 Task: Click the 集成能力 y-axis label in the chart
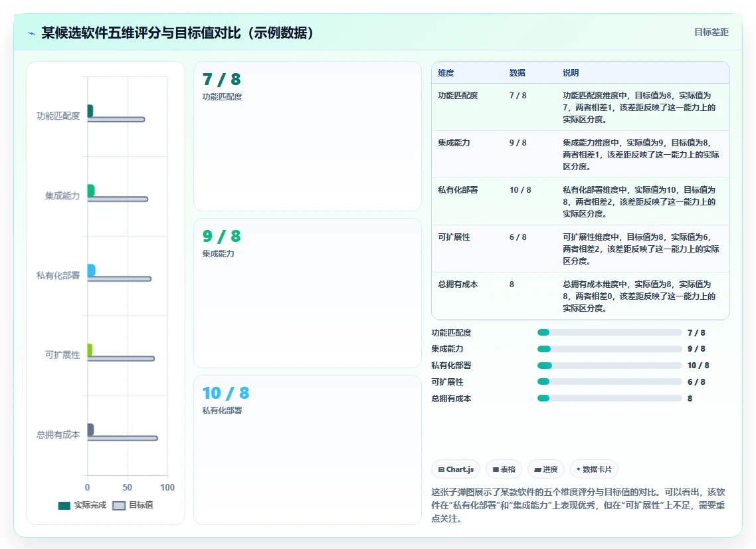pyautogui.click(x=62, y=195)
